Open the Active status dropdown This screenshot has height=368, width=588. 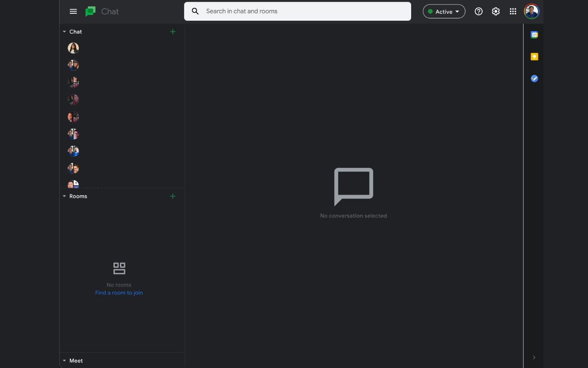pos(444,11)
